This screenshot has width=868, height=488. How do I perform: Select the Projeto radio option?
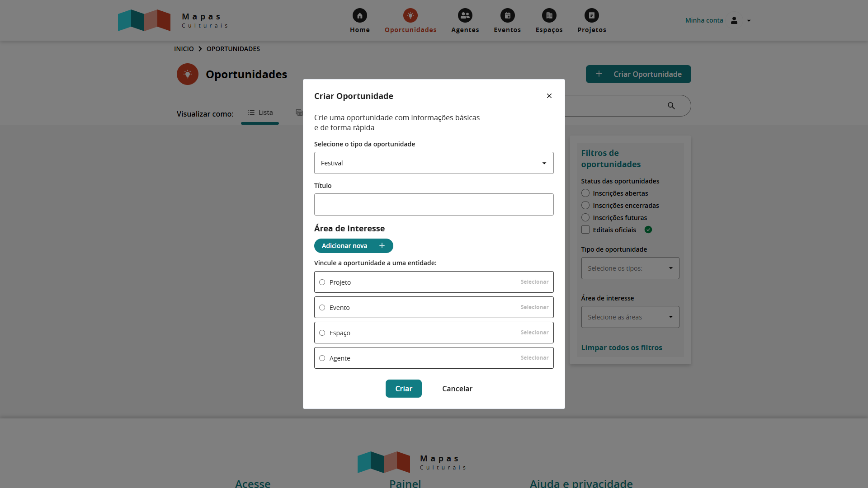click(322, 282)
